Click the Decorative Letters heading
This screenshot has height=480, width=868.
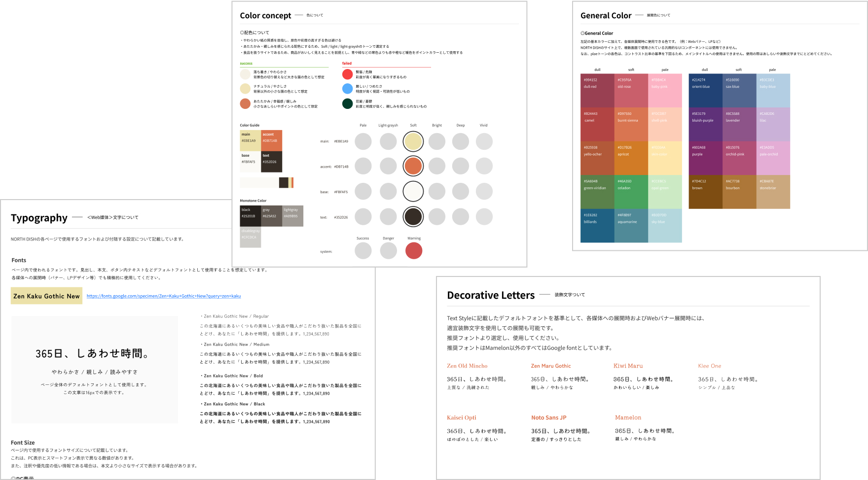click(491, 295)
